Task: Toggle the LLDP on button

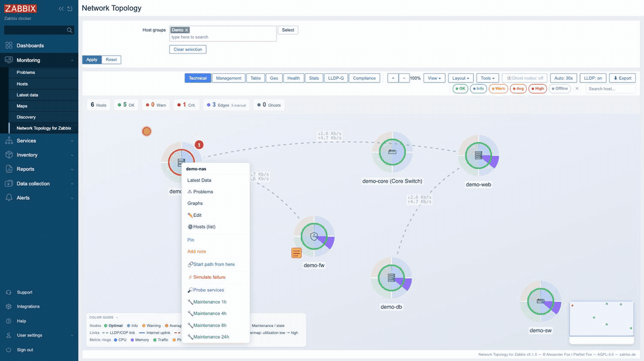Action: (592, 78)
